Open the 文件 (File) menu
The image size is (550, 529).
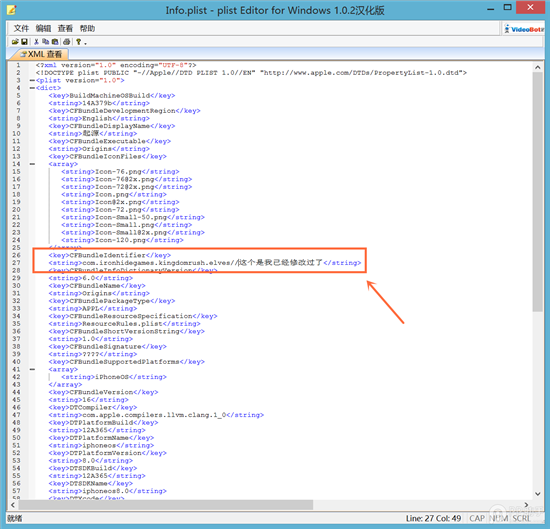point(21,28)
